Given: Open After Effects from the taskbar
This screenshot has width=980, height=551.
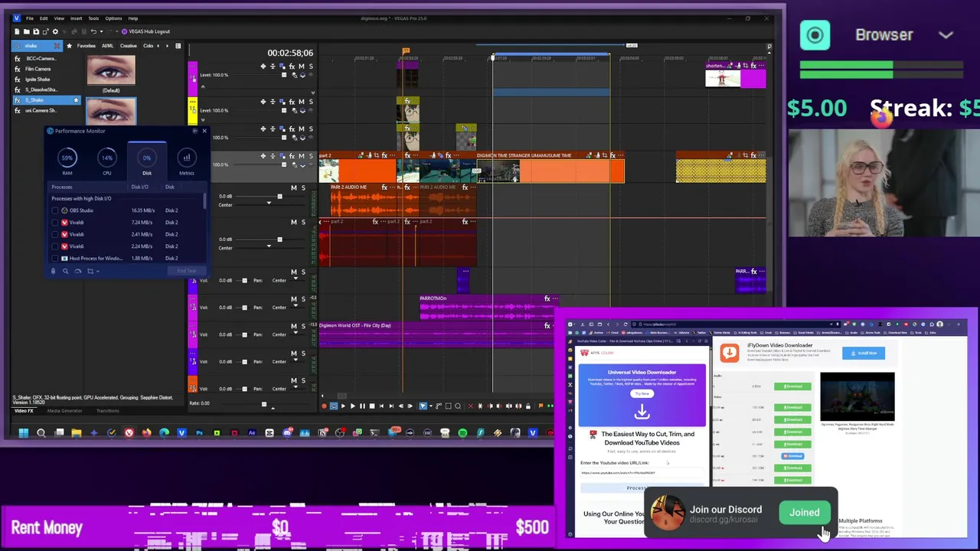Looking at the screenshot, I should [252, 433].
